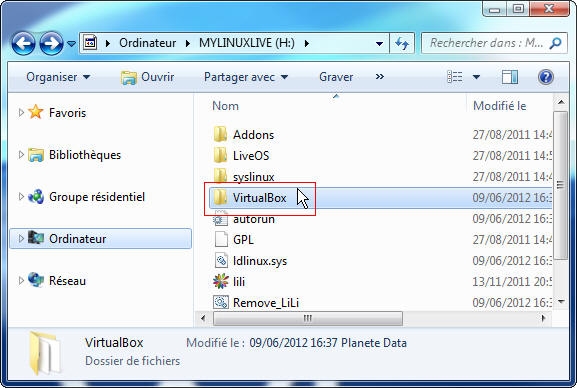Click the GPL blank document icon
This screenshot has width=577, height=388.
pyautogui.click(x=221, y=239)
